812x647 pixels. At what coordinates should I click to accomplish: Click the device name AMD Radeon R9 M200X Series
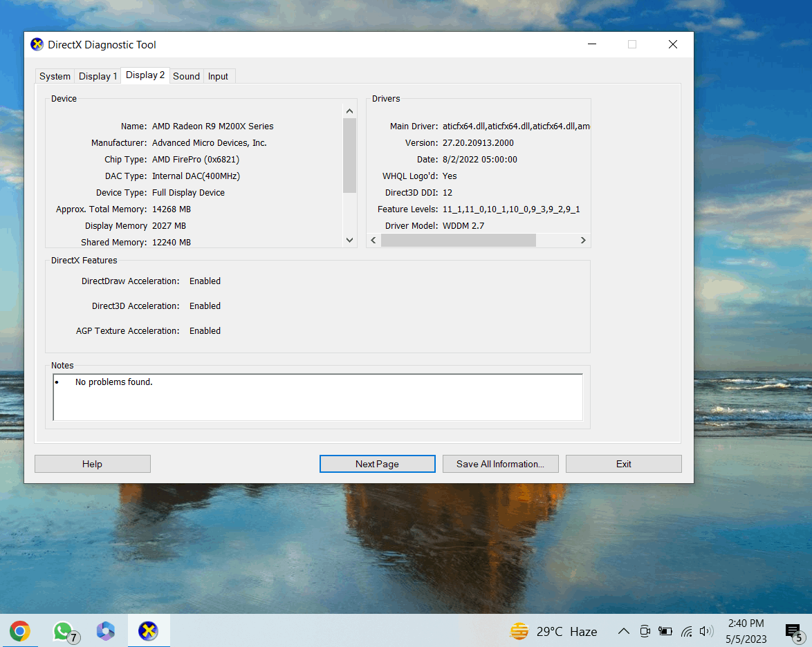pos(213,126)
